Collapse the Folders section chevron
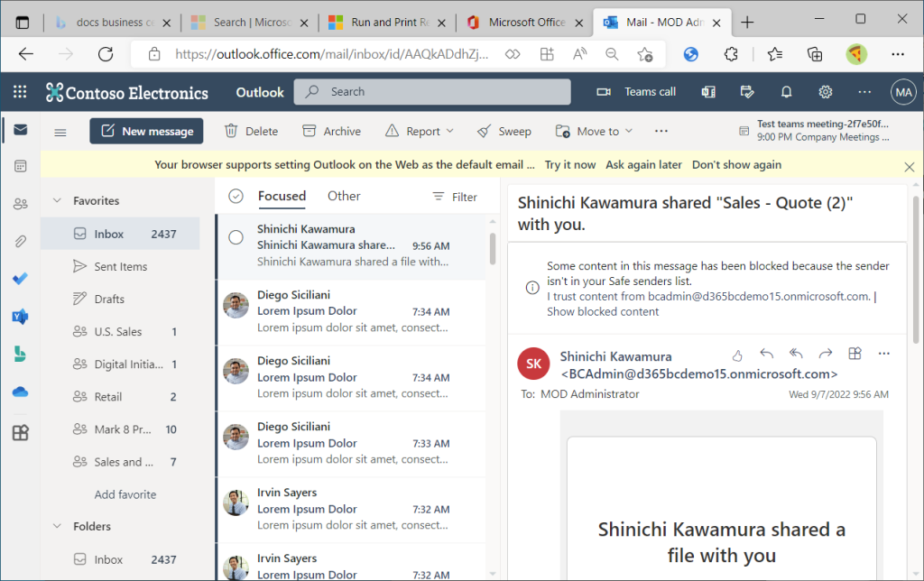This screenshot has height=581, width=924. coord(57,526)
